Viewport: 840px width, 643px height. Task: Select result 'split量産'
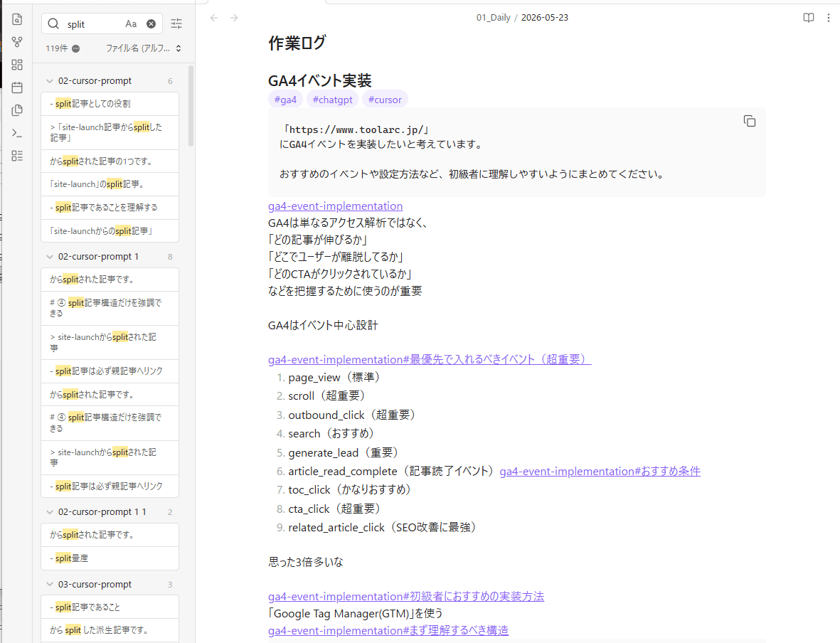click(x=110, y=558)
